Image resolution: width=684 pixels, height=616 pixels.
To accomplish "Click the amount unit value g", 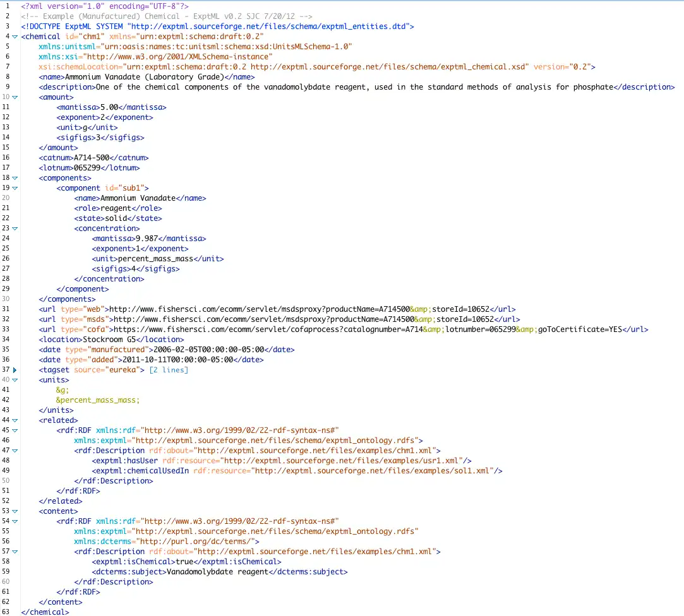I will tap(85, 127).
